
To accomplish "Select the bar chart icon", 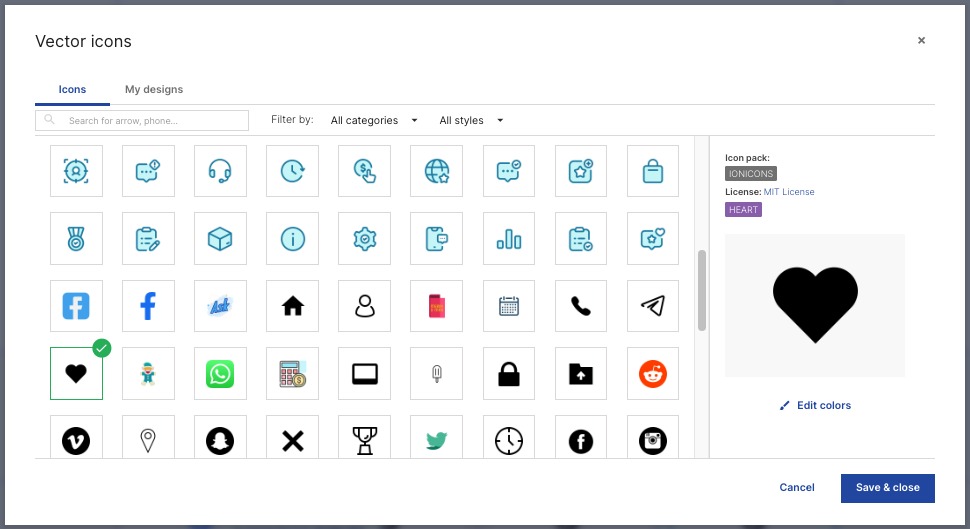I will tap(509, 238).
